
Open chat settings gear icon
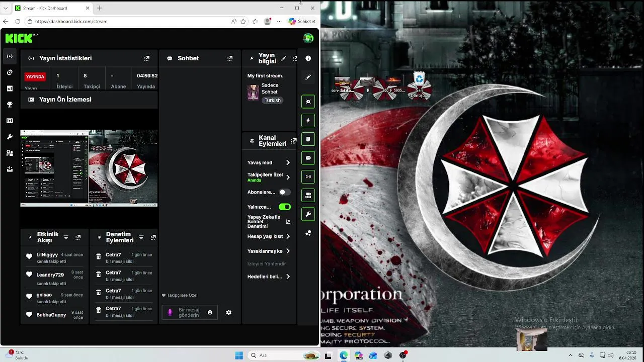(228, 312)
